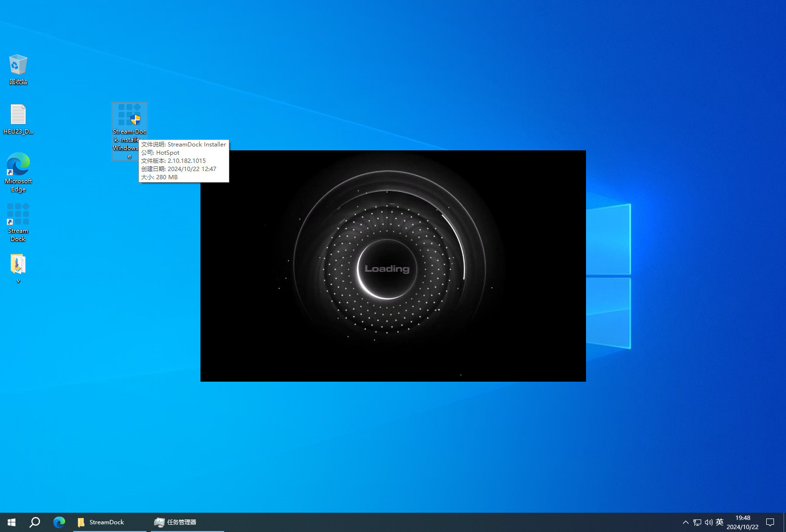Switch to Task Manager taskbar button
Screen dimensions: 786x532
(187, 522)
